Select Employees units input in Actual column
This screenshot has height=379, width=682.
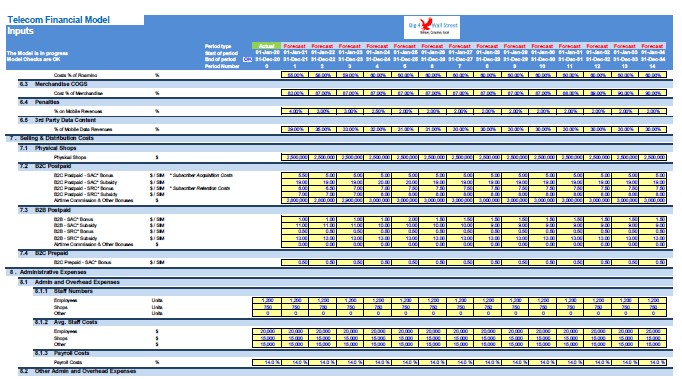(267, 300)
